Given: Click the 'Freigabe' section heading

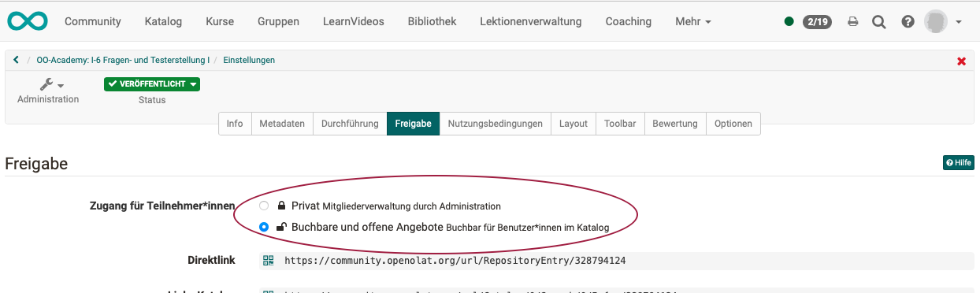Looking at the screenshot, I should 36,164.
